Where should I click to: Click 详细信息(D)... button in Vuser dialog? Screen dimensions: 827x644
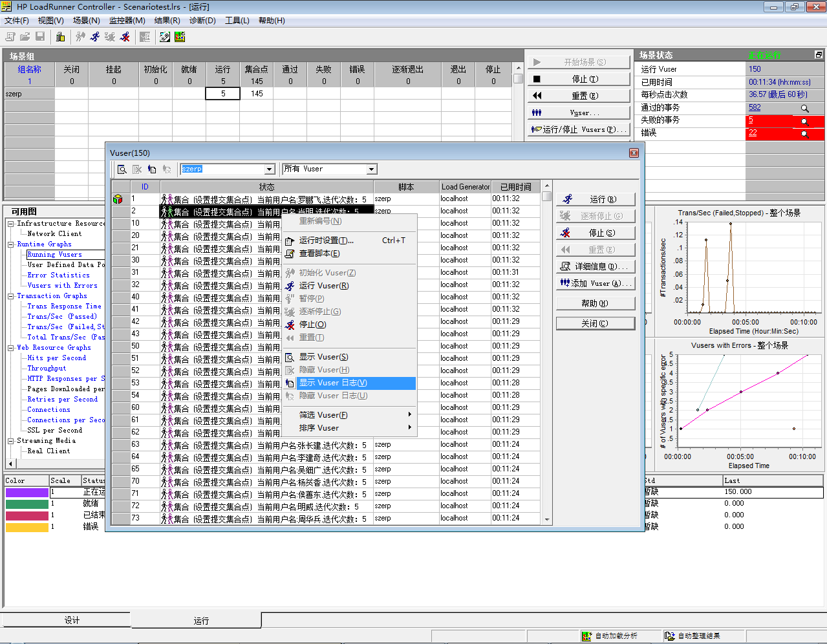pos(596,266)
